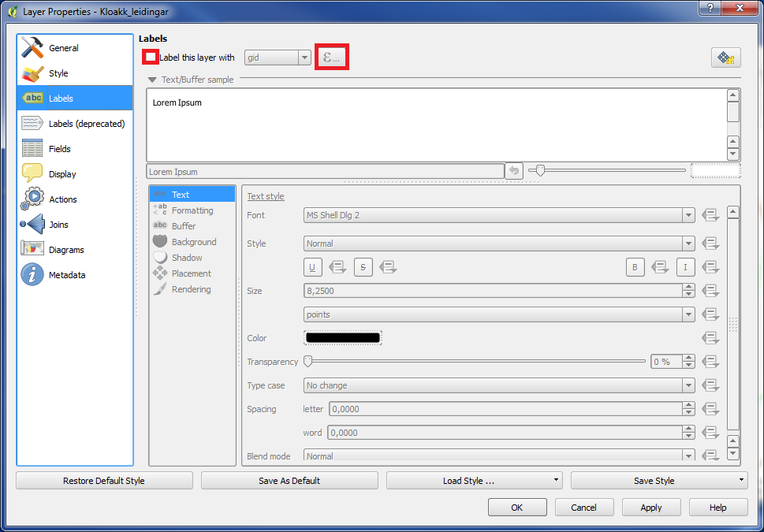The width and height of the screenshot is (764, 532).
Task: Select Background in label settings list
Action: coord(192,242)
